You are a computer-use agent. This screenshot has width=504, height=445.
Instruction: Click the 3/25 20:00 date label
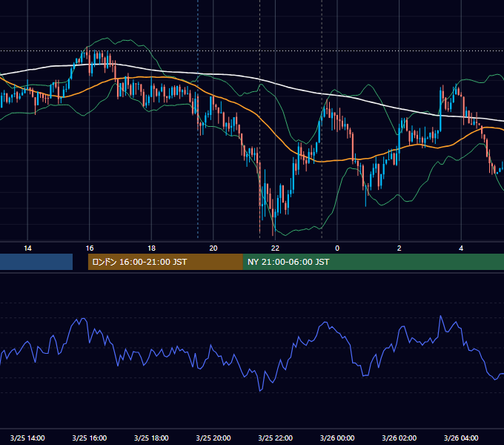point(213,438)
